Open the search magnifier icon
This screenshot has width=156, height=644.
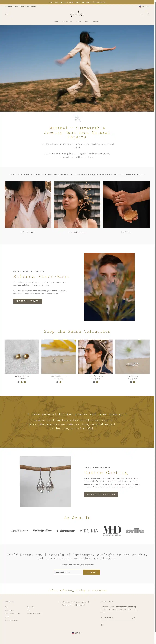tap(6, 14)
